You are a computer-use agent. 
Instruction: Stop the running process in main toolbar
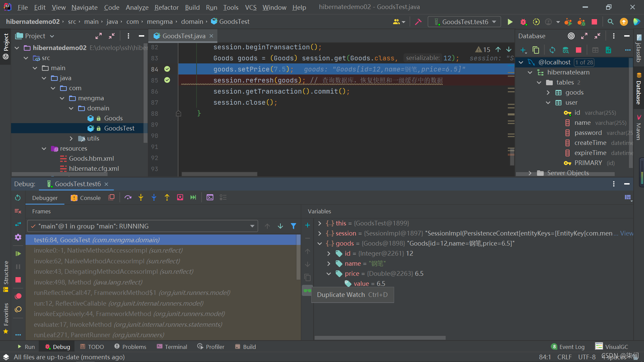594,22
